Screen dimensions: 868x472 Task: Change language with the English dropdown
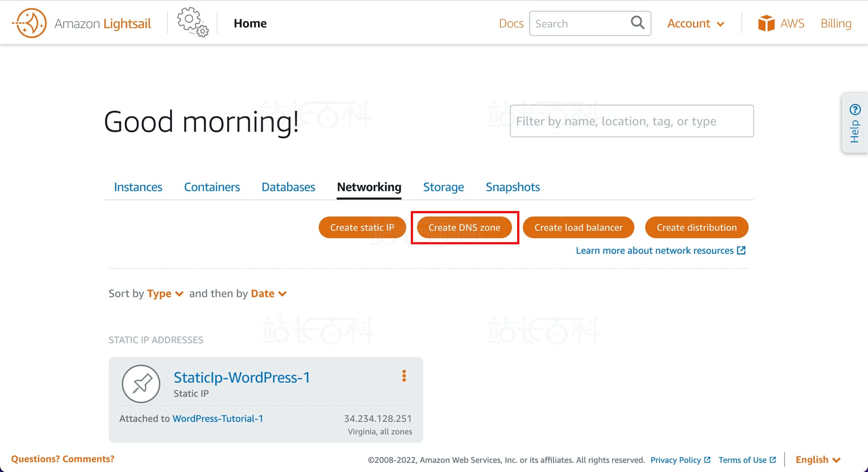pyautogui.click(x=817, y=459)
